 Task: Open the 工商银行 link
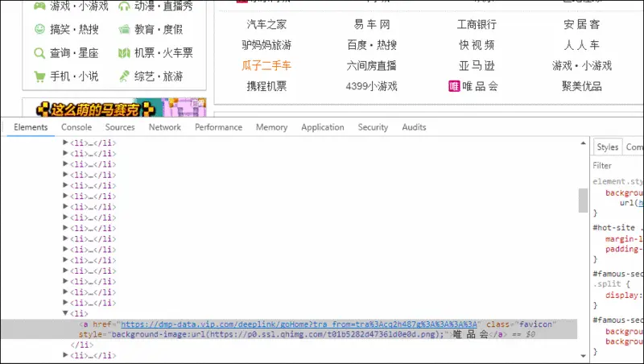[477, 25]
